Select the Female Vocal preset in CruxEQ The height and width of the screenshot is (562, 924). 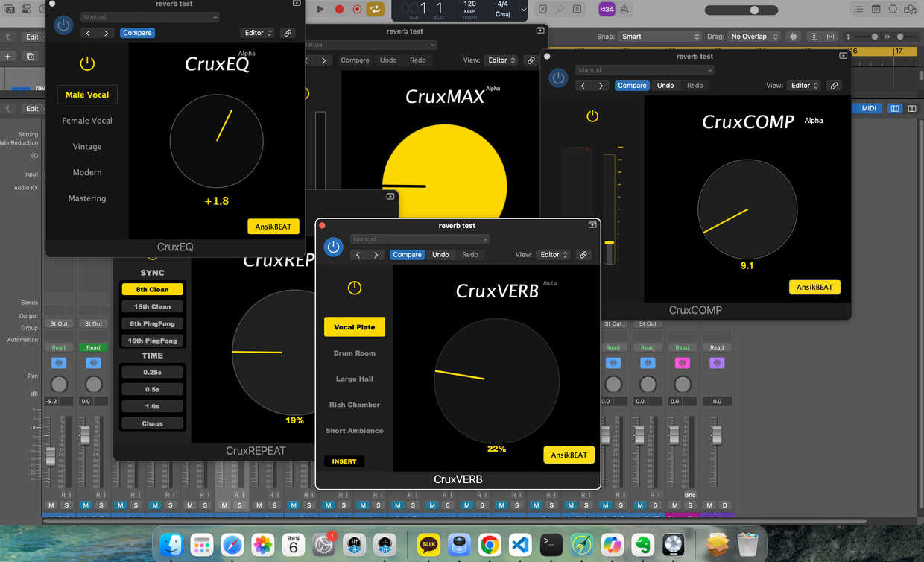87,121
